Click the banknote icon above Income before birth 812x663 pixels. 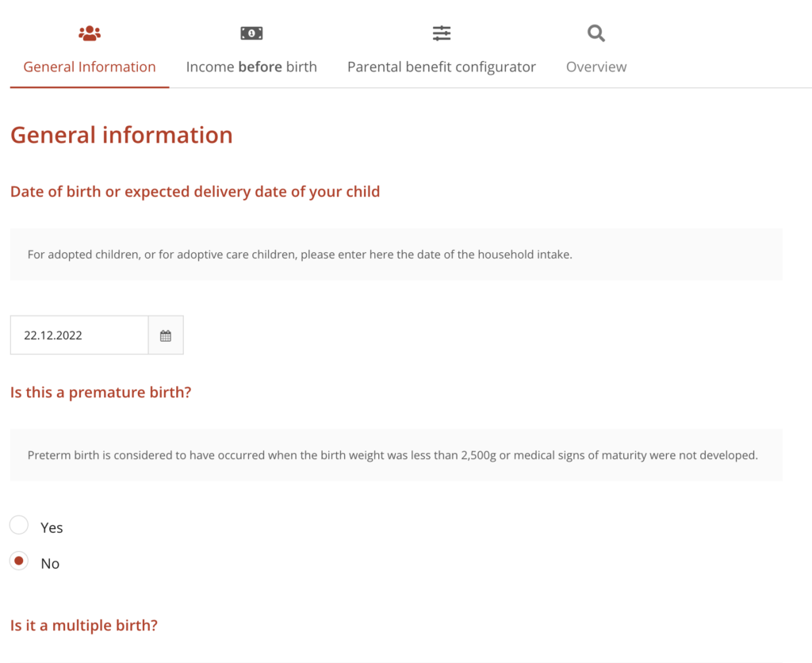(251, 33)
